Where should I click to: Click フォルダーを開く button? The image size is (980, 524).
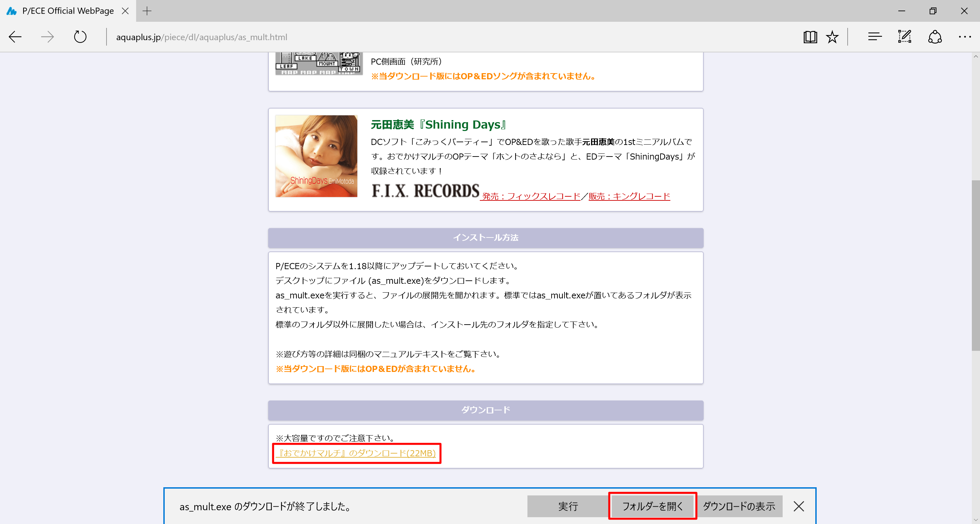click(x=653, y=506)
